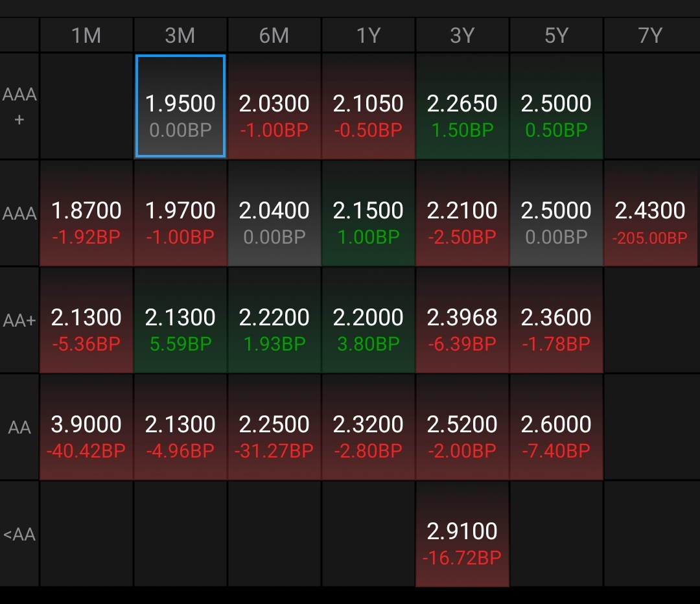Click the 6M maturity column header

coord(274,35)
